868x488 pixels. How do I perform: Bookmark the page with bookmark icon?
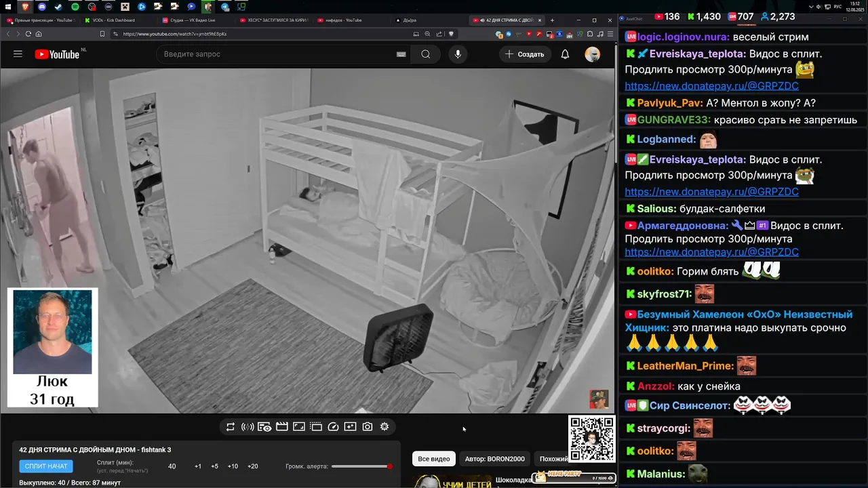[102, 34]
